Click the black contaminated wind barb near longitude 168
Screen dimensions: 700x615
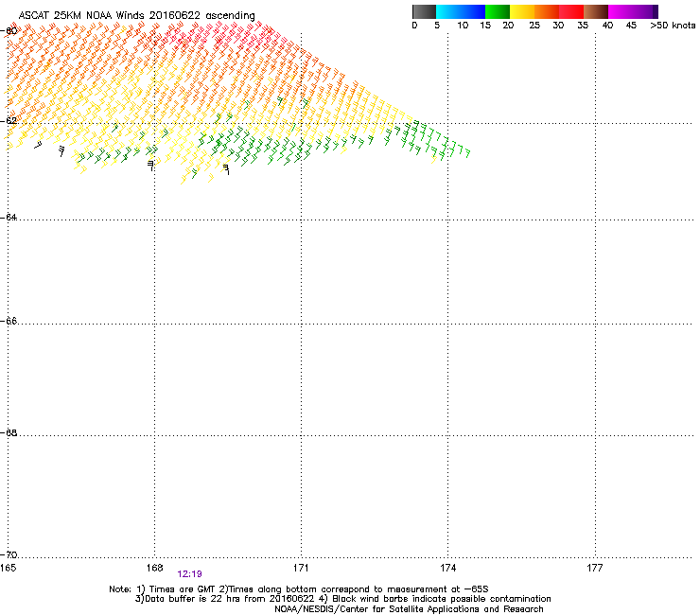pos(151,166)
